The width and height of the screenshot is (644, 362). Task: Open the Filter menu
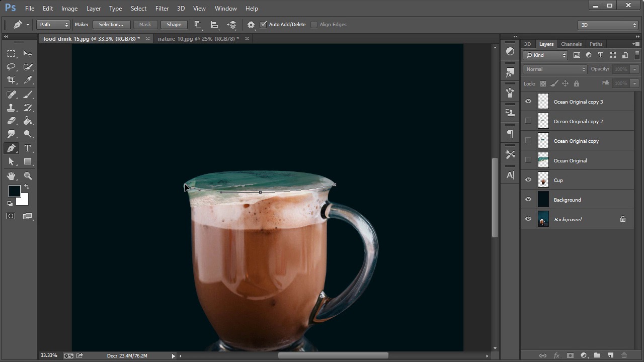click(x=162, y=9)
